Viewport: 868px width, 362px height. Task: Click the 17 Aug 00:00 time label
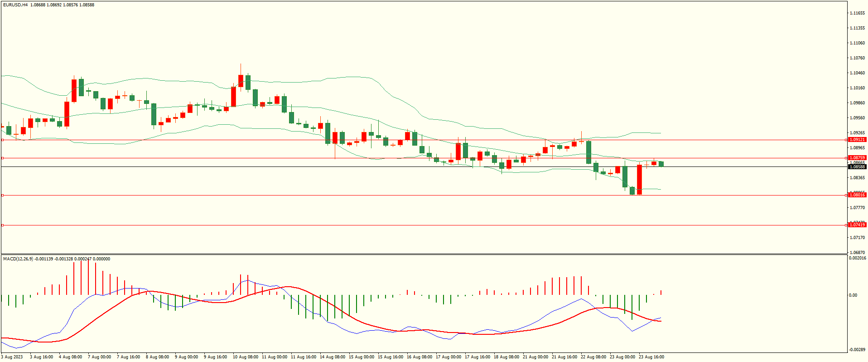(x=448, y=357)
